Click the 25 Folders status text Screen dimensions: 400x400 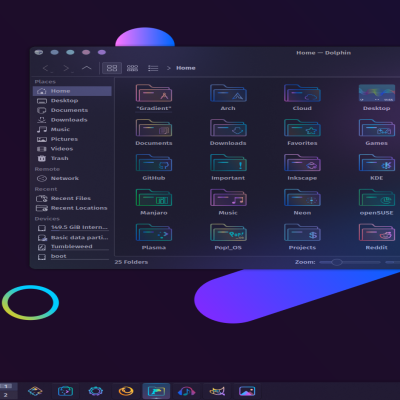coord(131,262)
